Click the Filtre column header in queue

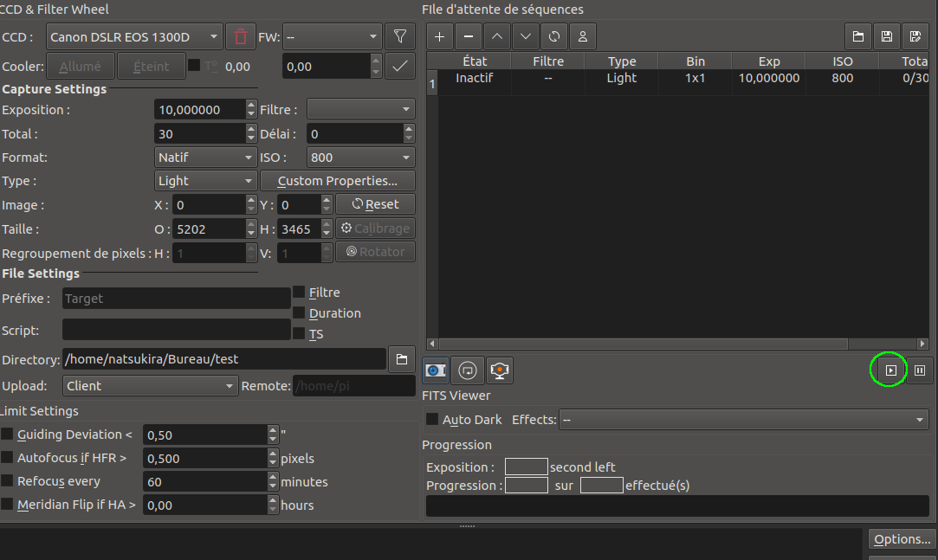(548, 61)
